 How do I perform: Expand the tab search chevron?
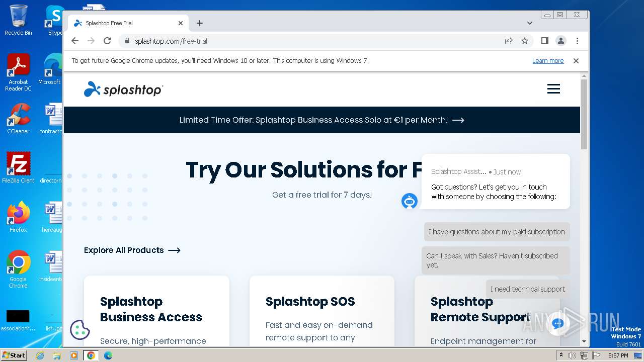click(x=530, y=23)
